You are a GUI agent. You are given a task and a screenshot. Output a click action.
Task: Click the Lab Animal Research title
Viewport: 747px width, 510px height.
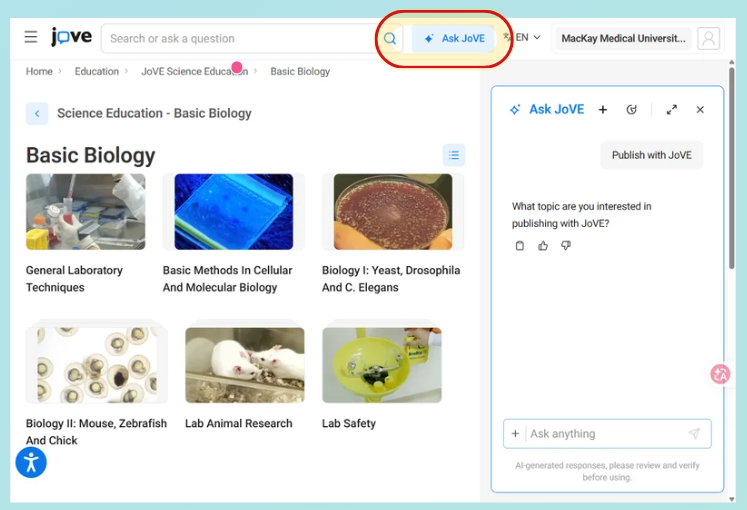coord(239,423)
